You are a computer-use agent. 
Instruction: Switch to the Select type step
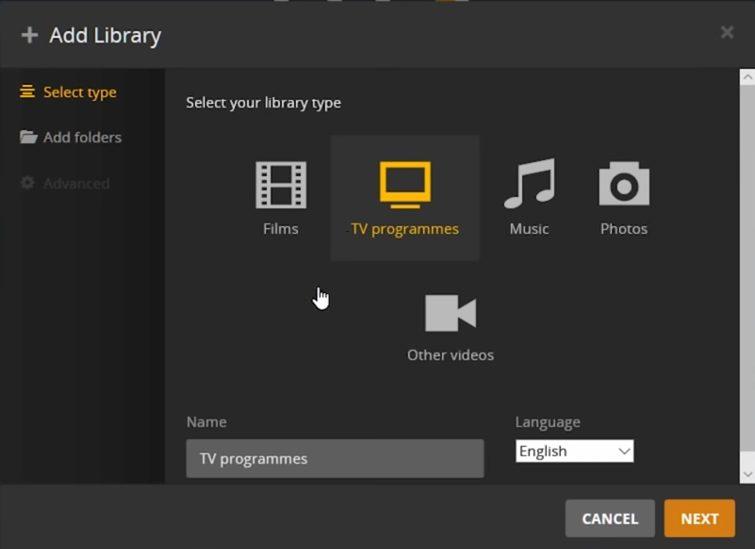[x=79, y=92]
